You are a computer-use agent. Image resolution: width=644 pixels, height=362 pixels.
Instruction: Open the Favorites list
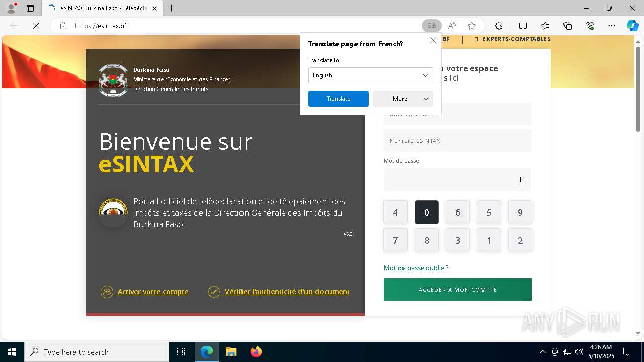tap(545, 26)
